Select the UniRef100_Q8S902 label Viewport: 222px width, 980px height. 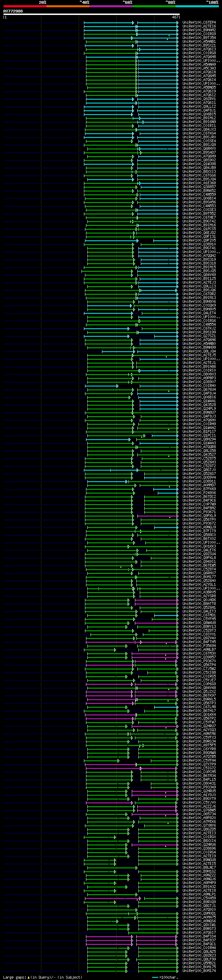[x=199, y=160]
